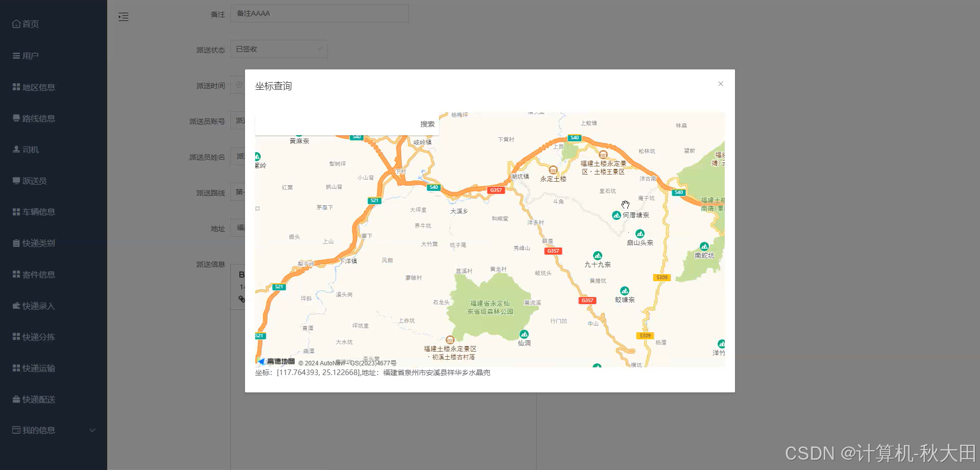The width and height of the screenshot is (980, 470).
Task: Click the 我的信息 sidebar entry
Action: coord(54,430)
